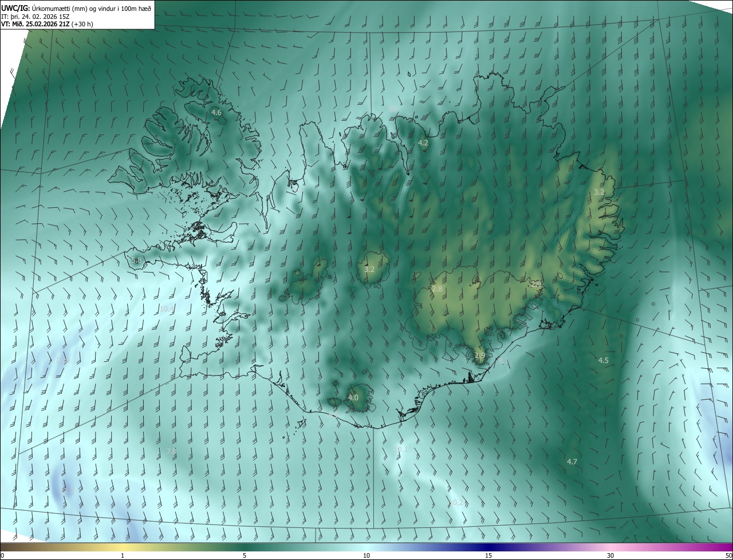The image size is (733, 560).
Task: Click the '0' tick on the color scale
Action: (x=2, y=556)
